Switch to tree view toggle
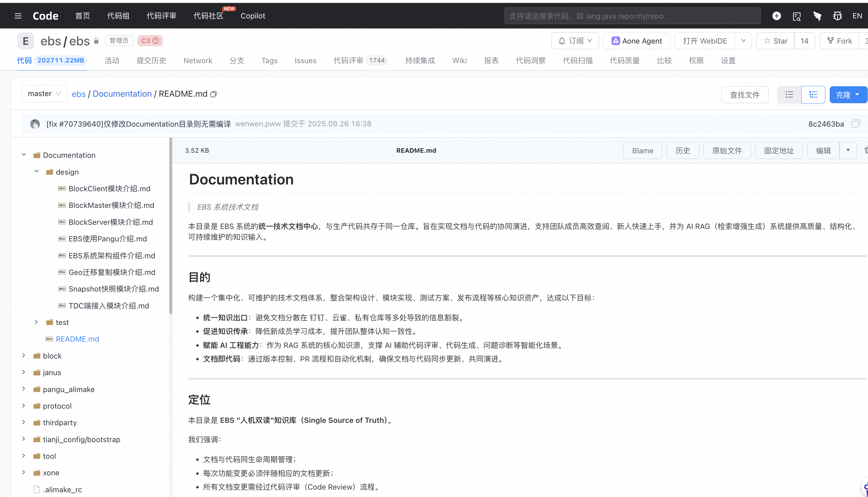Viewport: 868px width, 497px height. tap(813, 95)
